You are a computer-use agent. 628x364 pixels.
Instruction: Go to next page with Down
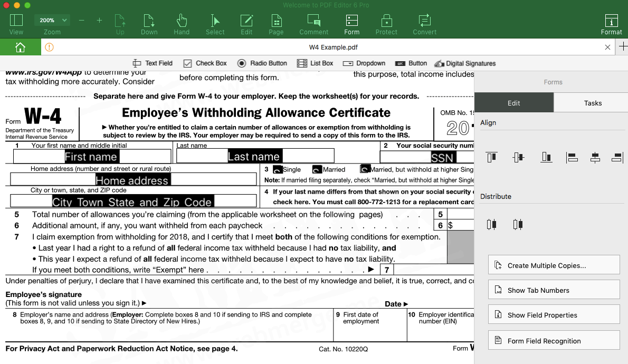click(149, 24)
